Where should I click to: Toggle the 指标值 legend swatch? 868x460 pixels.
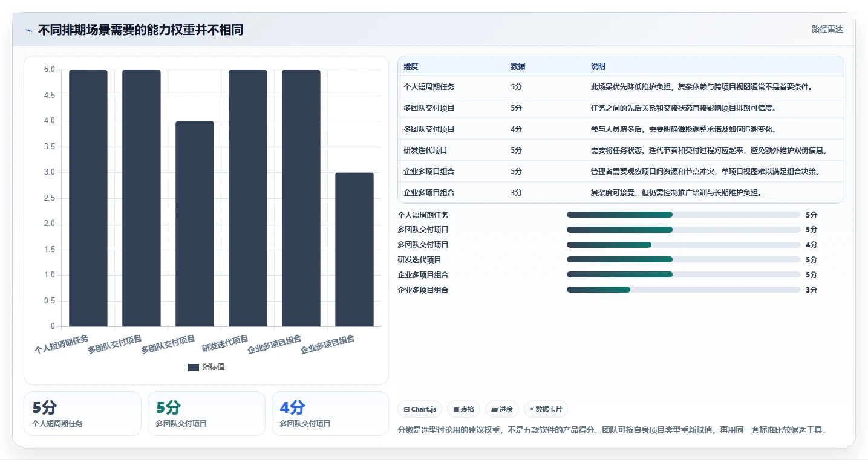tap(194, 367)
